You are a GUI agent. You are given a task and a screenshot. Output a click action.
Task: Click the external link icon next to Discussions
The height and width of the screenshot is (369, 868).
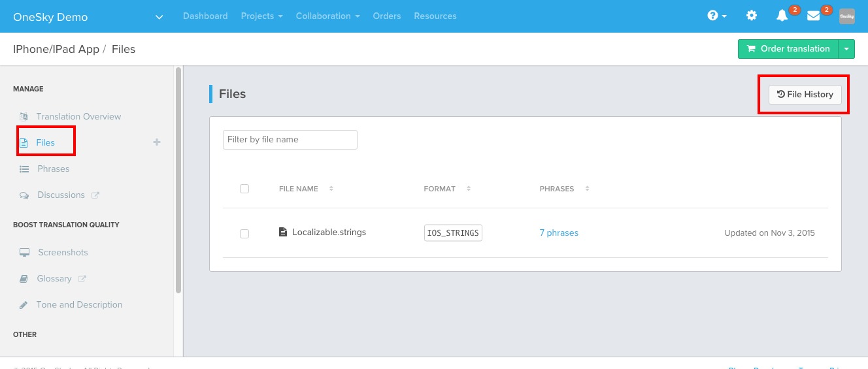point(95,195)
